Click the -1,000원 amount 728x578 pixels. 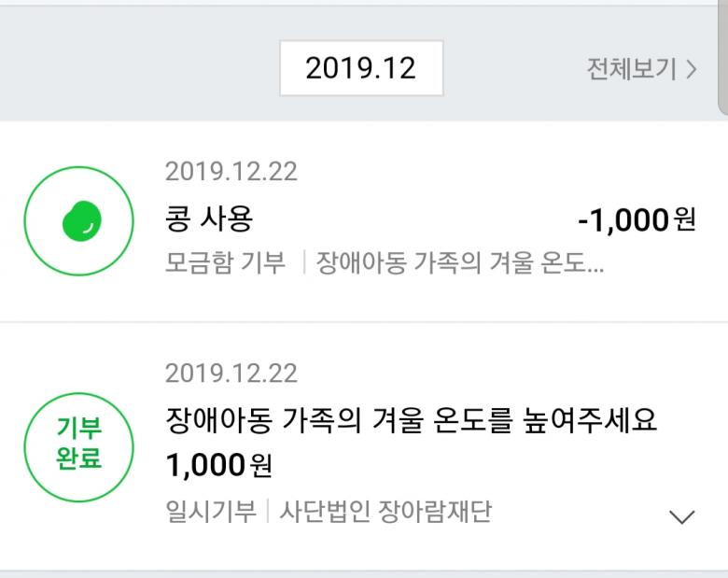[x=637, y=220]
